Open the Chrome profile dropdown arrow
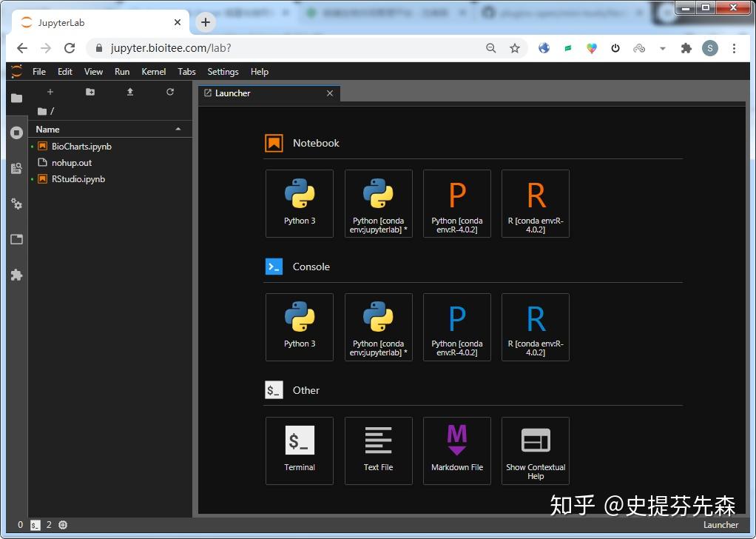 tap(663, 47)
